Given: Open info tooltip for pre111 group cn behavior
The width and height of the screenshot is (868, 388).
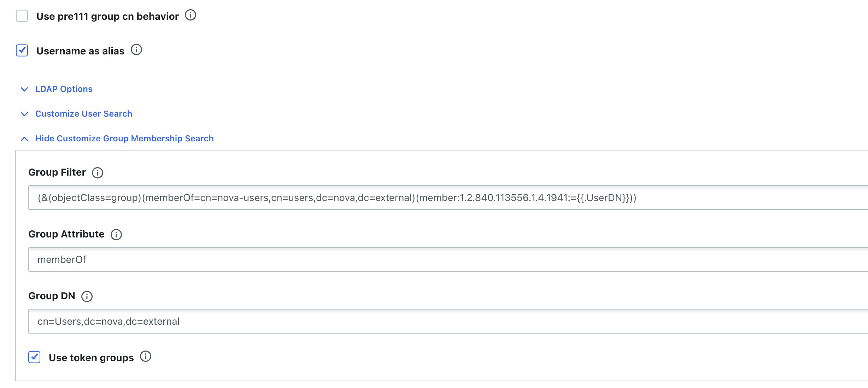Looking at the screenshot, I should click(190, 15).
